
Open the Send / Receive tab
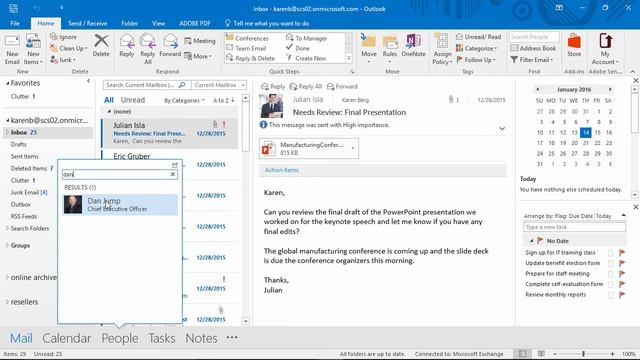[87, 23]
